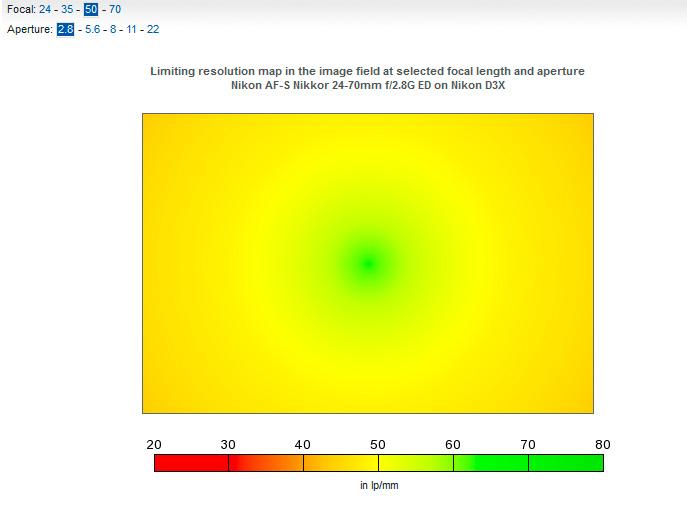Viewport: 687px width, 513px height.
Task: Click the '50' scale label above legend
Action: tap(378, 445)
